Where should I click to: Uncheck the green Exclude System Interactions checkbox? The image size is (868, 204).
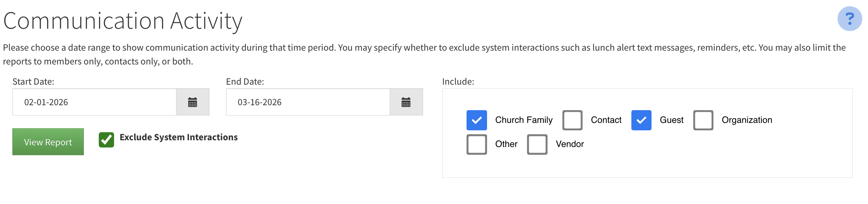tap(106, 140)
